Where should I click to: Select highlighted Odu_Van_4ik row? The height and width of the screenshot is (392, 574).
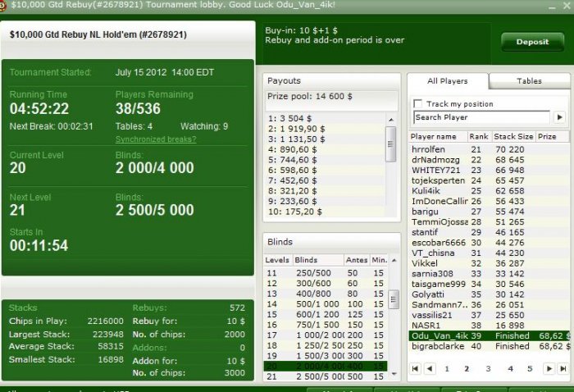[x=489, y=336]
